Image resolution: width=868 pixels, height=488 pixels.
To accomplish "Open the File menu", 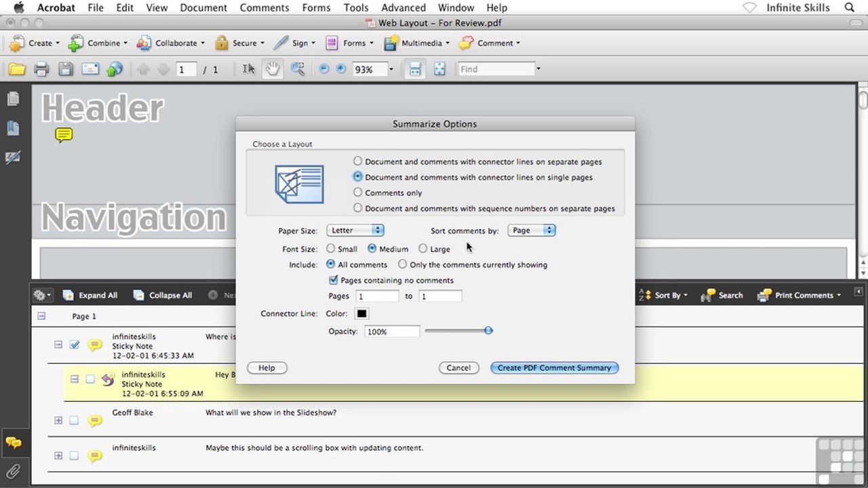I will pos(96,7).
